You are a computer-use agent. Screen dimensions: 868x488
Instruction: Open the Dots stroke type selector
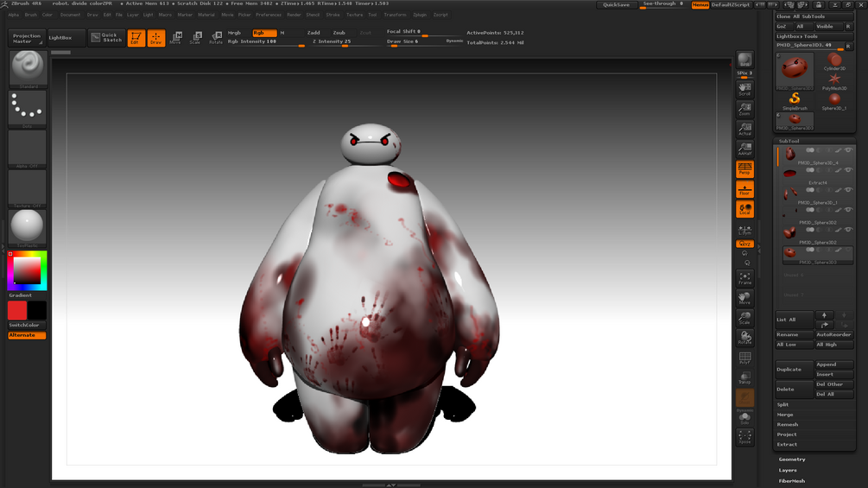[x=28, y=109]
